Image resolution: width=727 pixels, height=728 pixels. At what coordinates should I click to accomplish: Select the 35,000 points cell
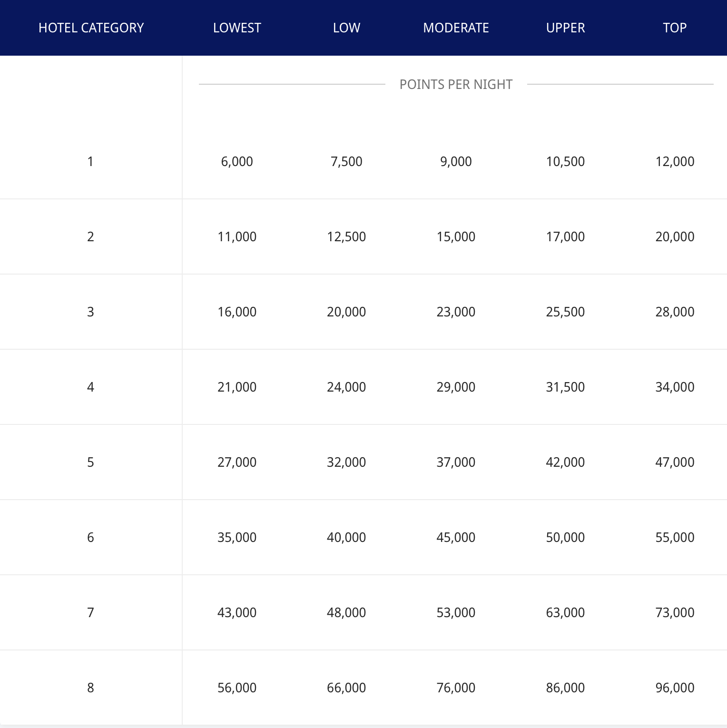237,537
